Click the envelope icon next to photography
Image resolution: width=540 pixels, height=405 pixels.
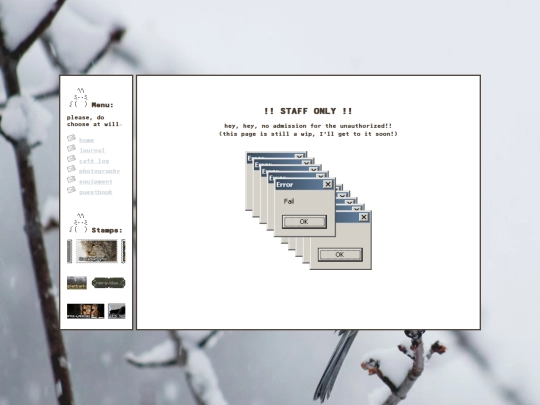tap(71, 169)
